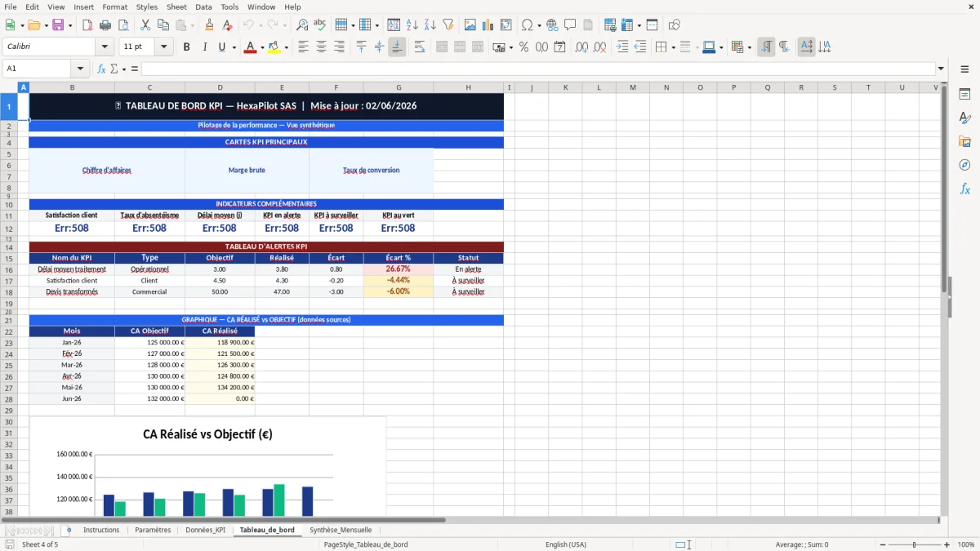The width and height of the screenshot is (980, 551).
Task: Run the Spelling check icon
Action: [320, 25]
